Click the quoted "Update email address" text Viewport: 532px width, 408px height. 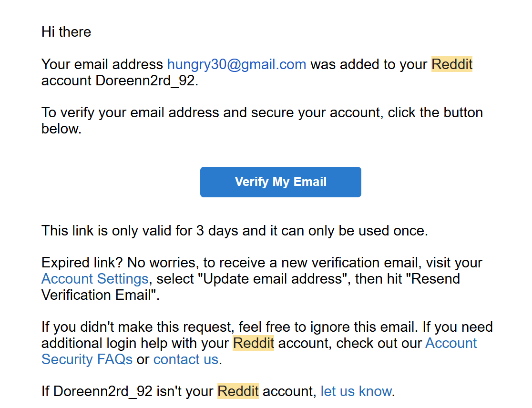point(274,279)
